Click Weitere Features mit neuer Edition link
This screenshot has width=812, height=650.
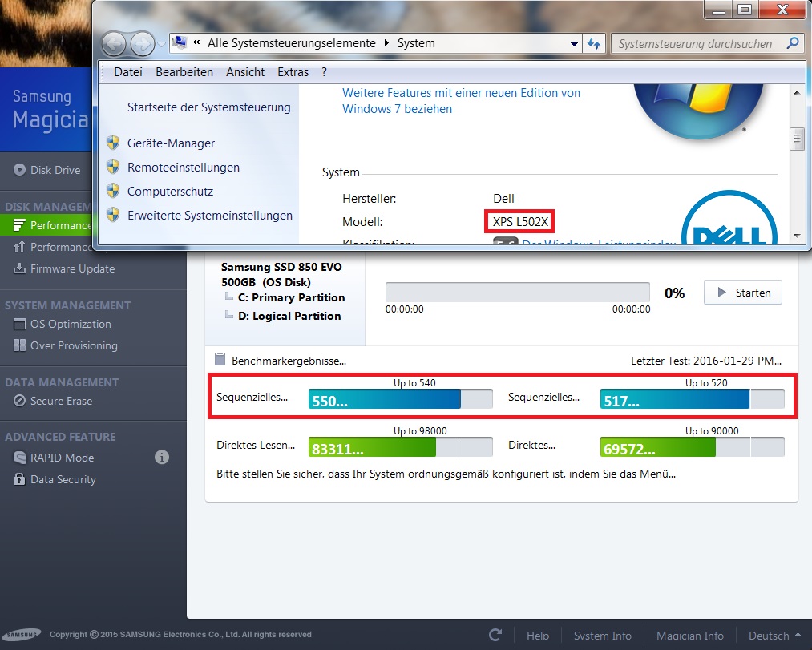(x=461, y=101)
